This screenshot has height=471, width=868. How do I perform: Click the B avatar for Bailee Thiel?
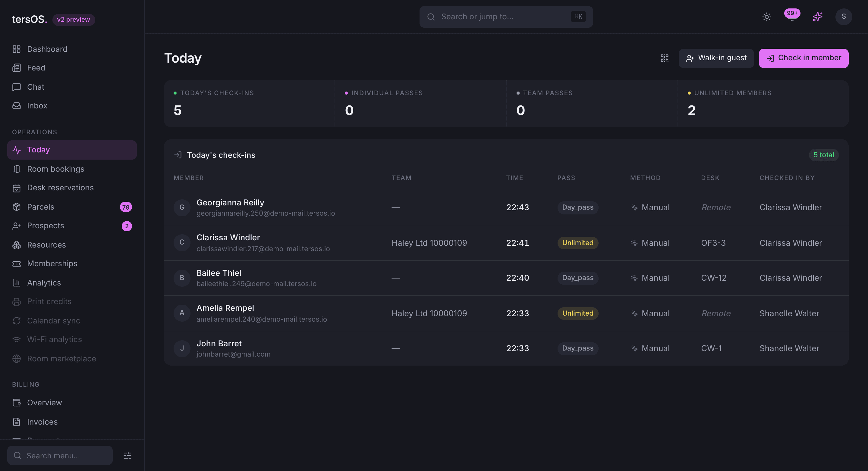(182, 278)
